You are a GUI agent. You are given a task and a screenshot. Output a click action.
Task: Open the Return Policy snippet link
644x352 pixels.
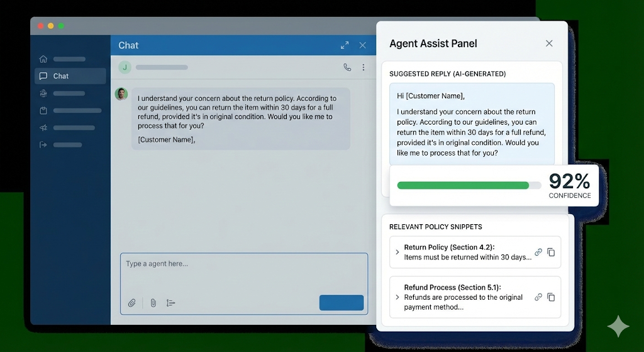pos(538,253)
